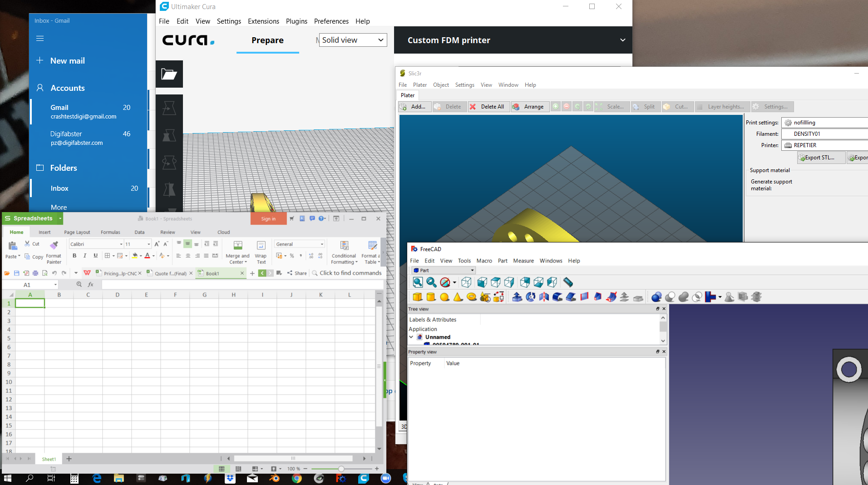Click Export STL button in Slic3r
Viewport: 868px width, 485px height.
click(x=822, y=158)
